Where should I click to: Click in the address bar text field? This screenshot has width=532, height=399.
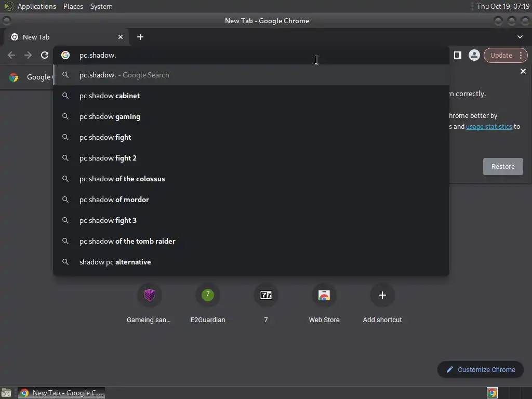tap(251, 55)
